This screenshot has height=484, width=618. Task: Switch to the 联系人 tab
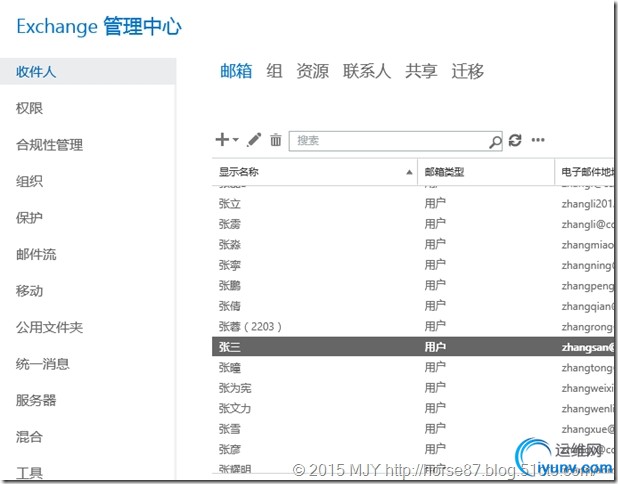tap(367, 71)
